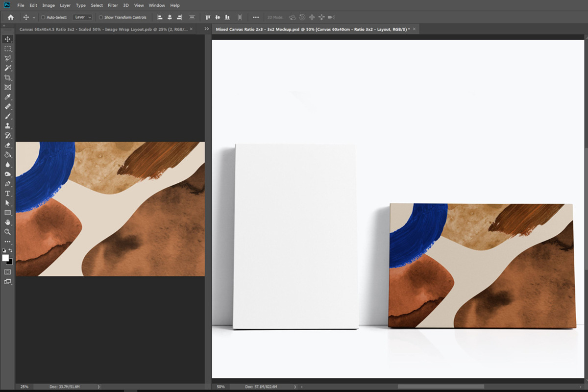Select the Frame tool

click(x=7, y=87)
